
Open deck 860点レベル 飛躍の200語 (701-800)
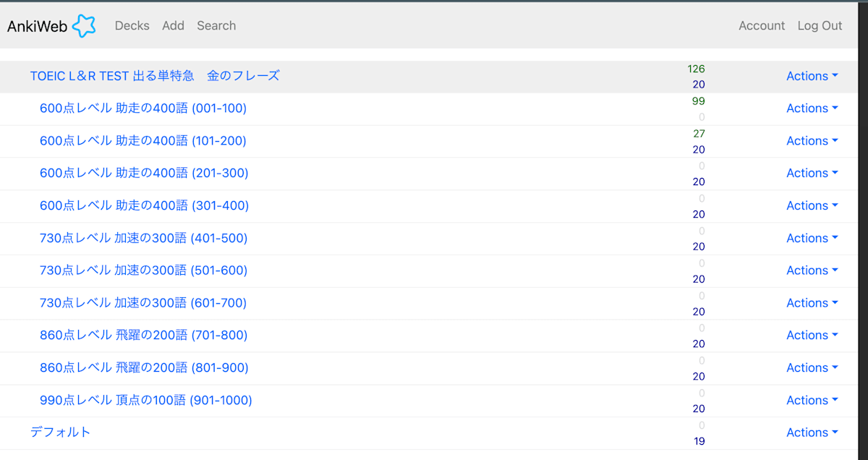pos(143,335)
